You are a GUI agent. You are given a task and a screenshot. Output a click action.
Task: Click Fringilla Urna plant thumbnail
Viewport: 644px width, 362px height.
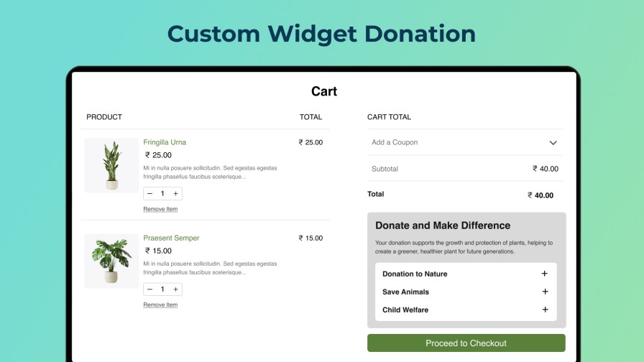[111, 165]
